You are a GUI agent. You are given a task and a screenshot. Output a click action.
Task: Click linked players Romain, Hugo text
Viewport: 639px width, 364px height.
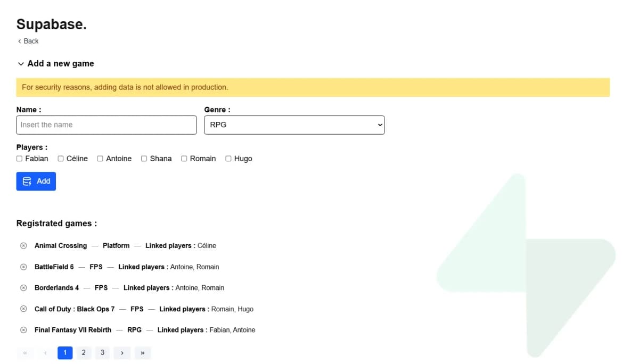(x=232, y=309)
